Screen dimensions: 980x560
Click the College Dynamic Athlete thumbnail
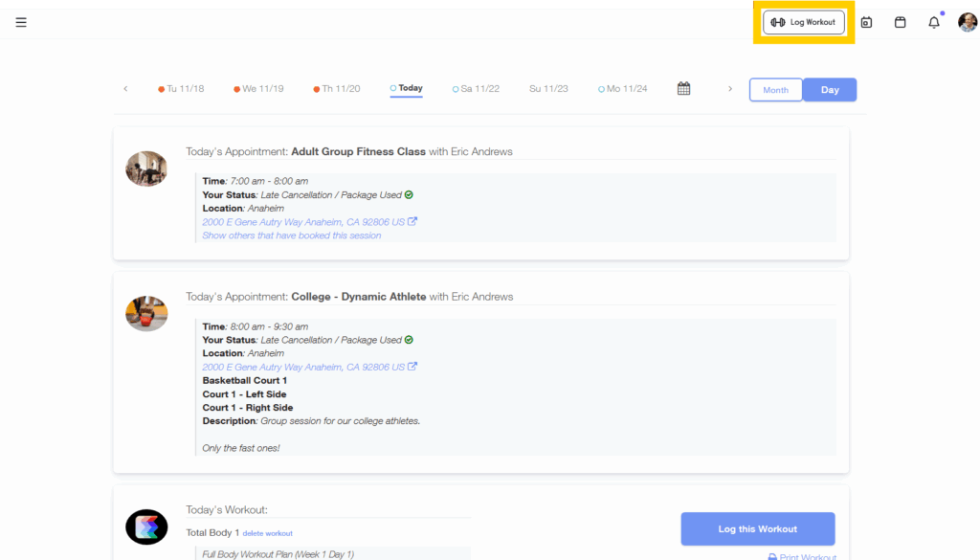[146, 314]
